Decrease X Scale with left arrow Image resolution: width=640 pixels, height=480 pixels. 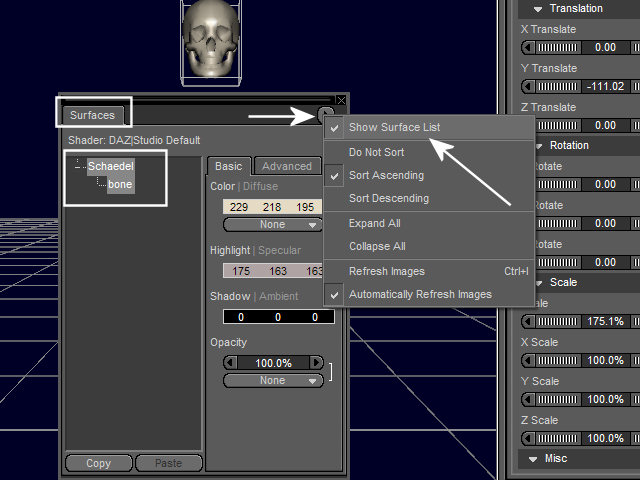(x=529, y=361)
